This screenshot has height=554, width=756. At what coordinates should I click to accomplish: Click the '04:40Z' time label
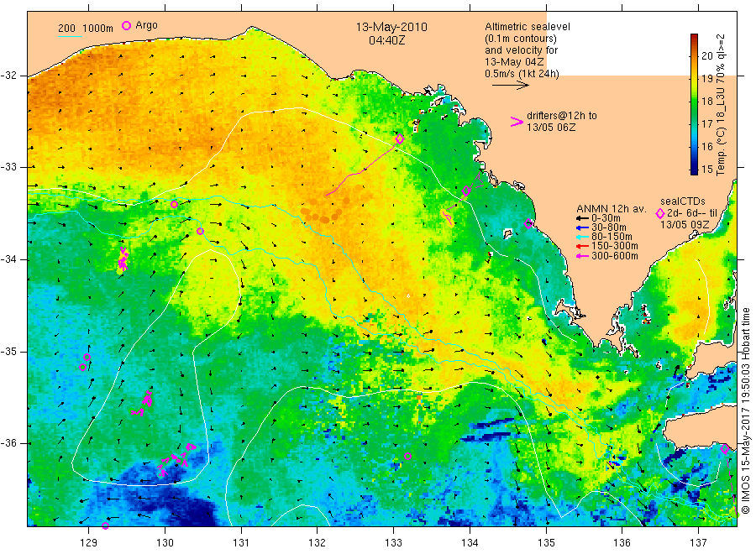pos(387,40)
